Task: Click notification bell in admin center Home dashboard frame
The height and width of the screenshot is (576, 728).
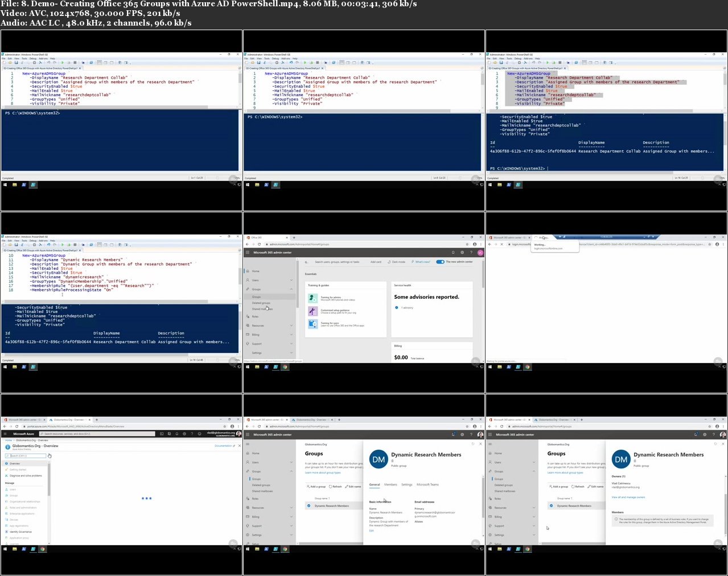Action: (453, 252)
